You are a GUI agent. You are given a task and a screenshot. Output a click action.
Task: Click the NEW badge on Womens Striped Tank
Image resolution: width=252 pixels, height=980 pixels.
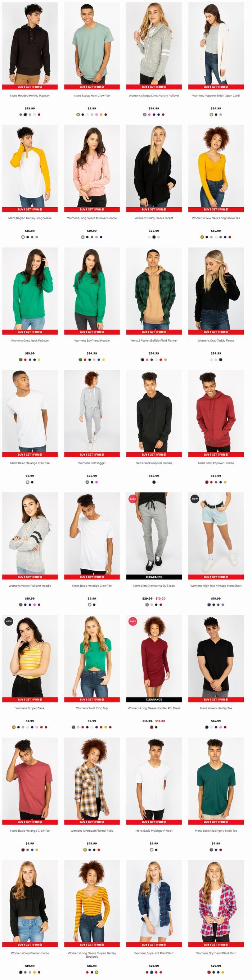(x=9, y=621)
